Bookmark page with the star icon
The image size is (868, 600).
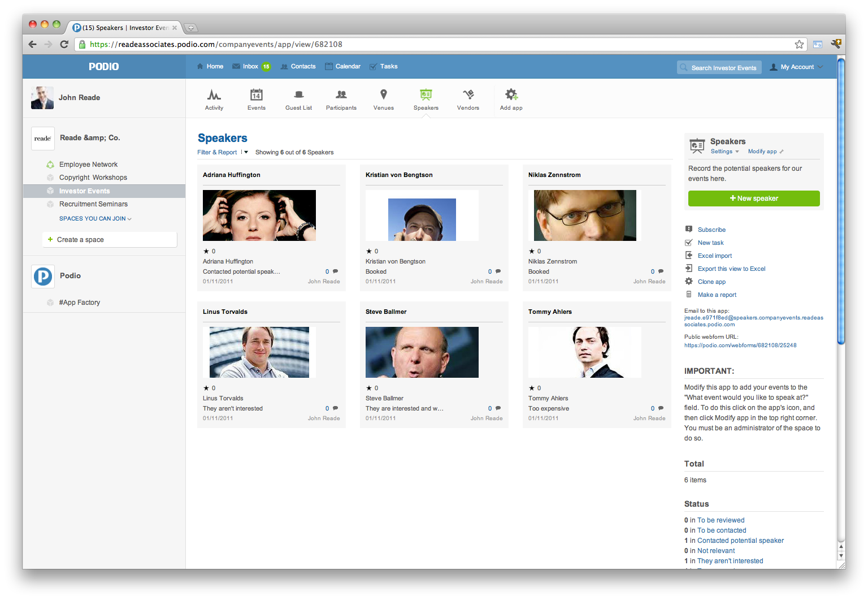tap(799, 45)
